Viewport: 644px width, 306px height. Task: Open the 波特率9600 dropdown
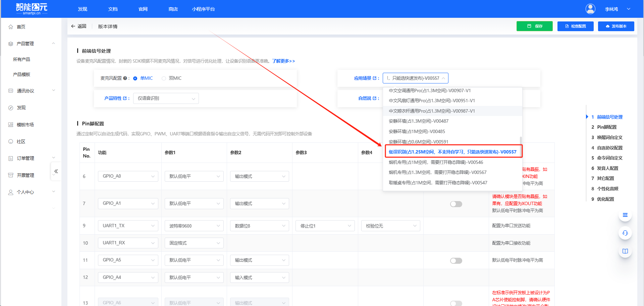click(194, 226)
